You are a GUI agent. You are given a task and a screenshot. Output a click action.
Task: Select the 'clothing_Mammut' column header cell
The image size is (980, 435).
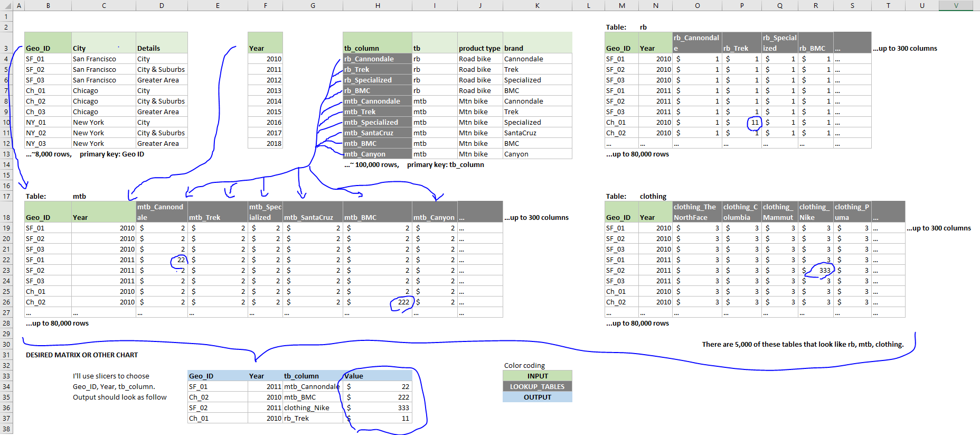click(779, 212)
